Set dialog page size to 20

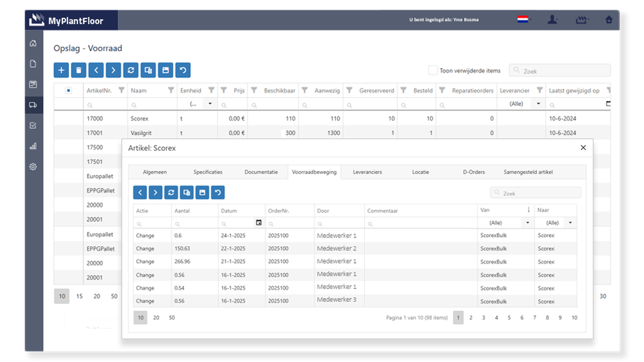click(x=156, y=317)
